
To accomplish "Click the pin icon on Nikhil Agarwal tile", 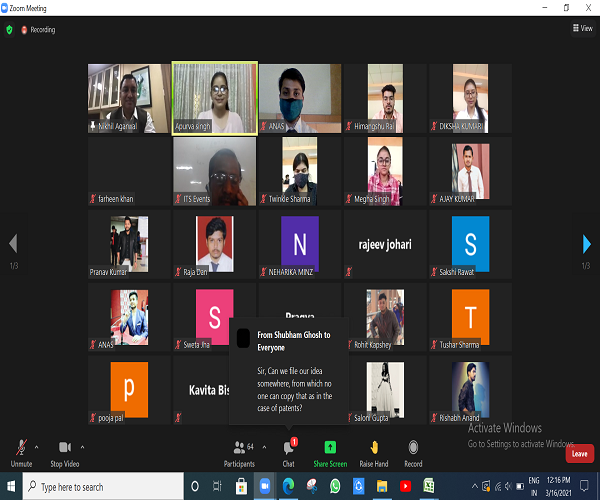I will tap(93, 126).
